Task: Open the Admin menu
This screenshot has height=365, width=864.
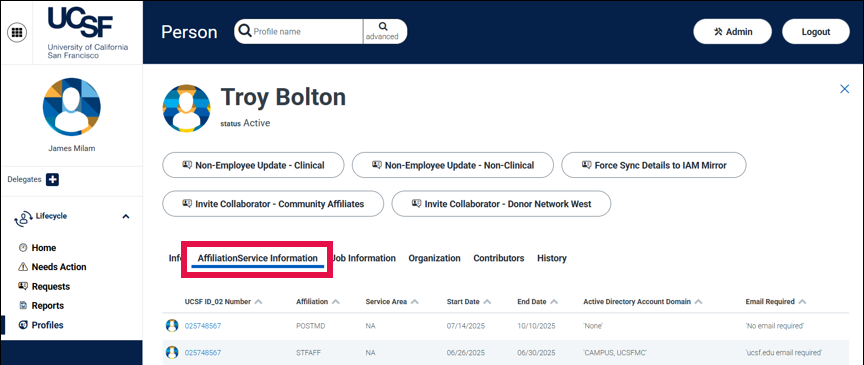Action: tap(733, 32)
